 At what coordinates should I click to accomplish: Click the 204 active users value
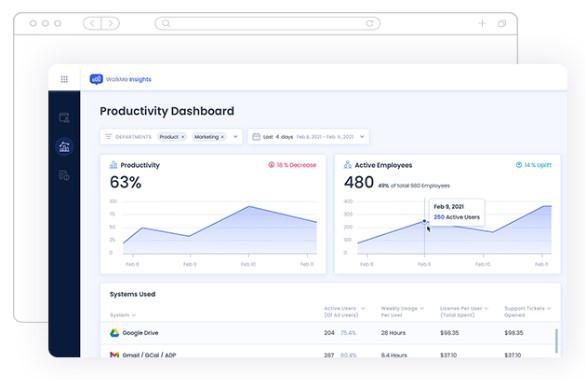[329, 333]
